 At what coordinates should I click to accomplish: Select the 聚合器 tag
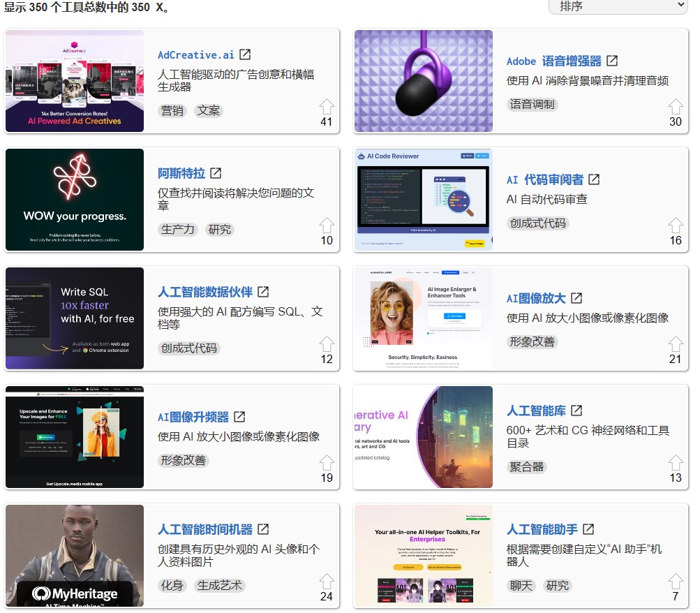pos(527,467)
